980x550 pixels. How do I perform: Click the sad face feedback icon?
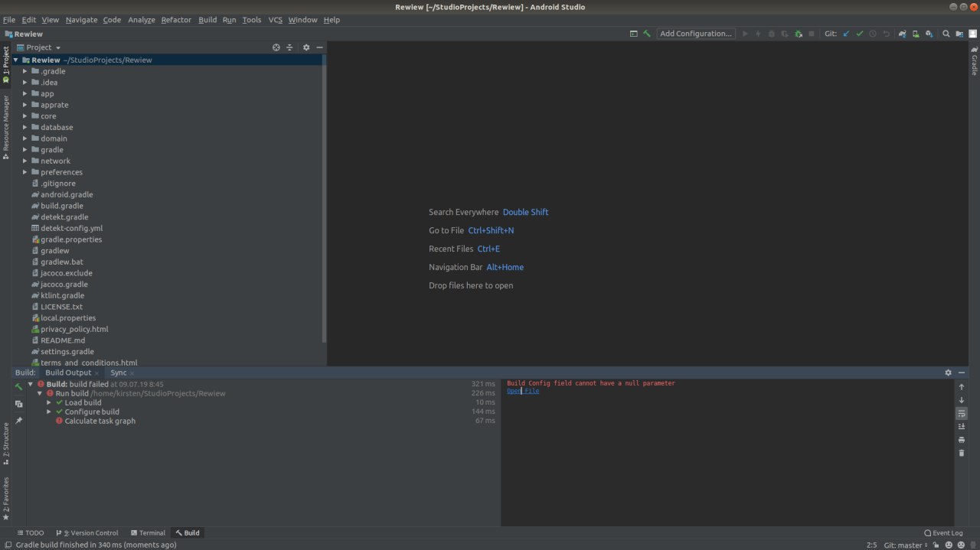(x=961, y=545)
